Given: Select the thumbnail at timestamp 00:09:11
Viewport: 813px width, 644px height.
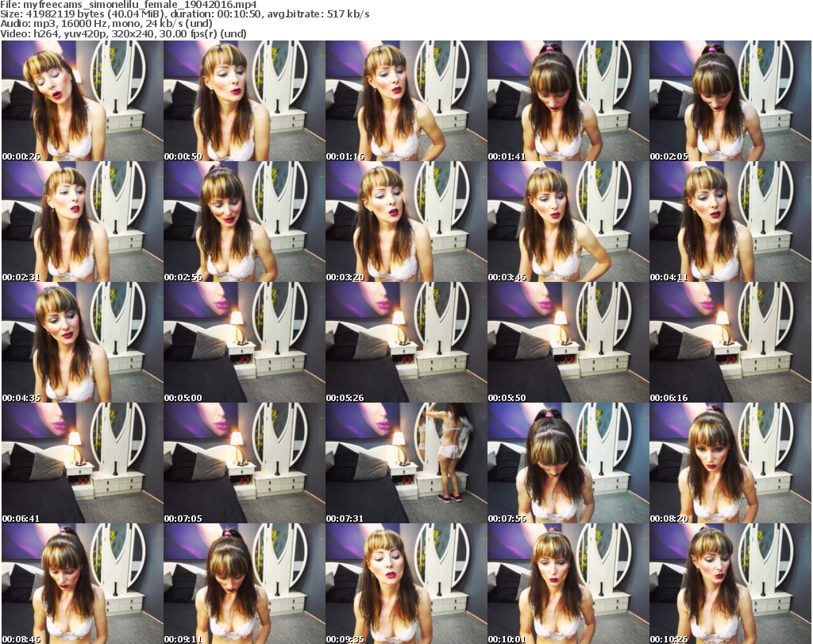Looking at the screenshot, I should click(x=245, y=584).
